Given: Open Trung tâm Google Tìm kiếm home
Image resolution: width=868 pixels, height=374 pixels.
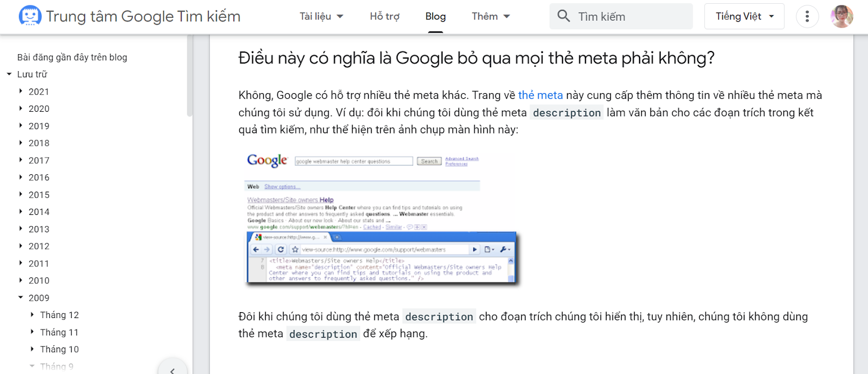Looking at the screenshot, I should point(143,16).
